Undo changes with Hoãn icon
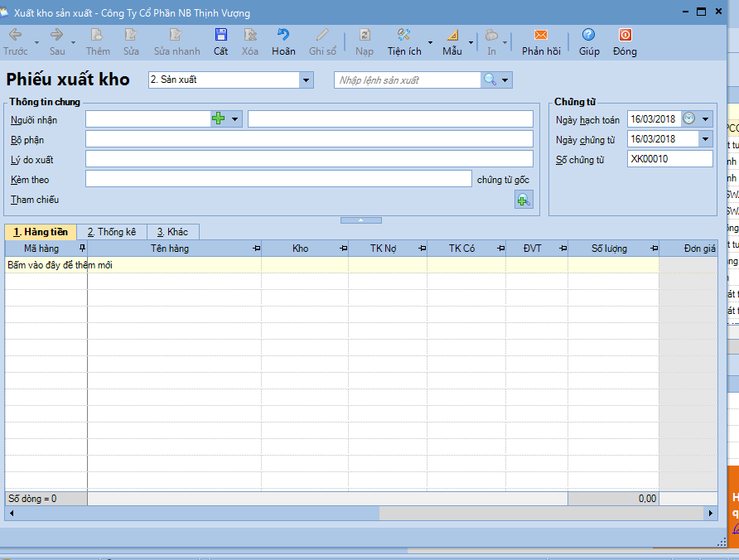739x560 pixels. point(283,35)
